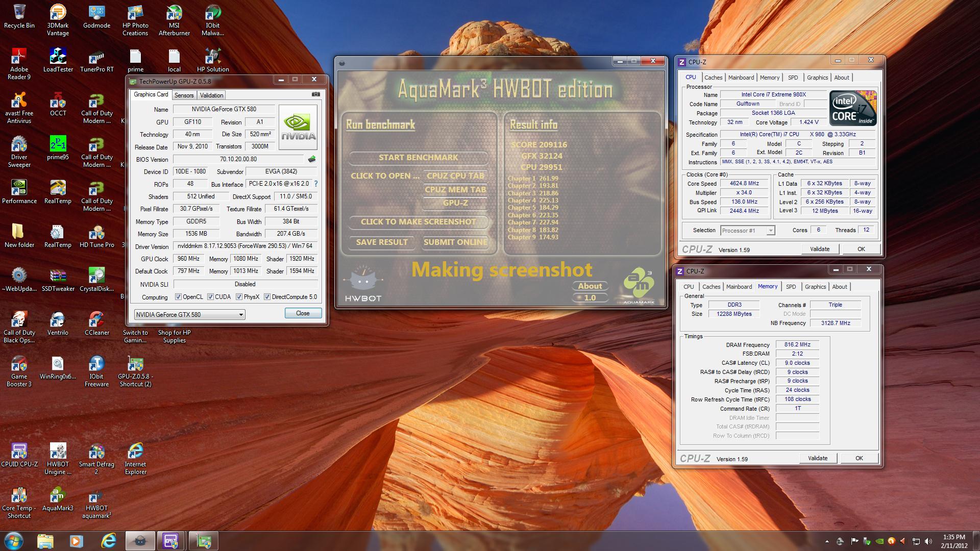The width and height of the screenshot is (980, 551).
Task: Open SPD tab in bottom CPU-Z
Action: [x=791, y=287]
